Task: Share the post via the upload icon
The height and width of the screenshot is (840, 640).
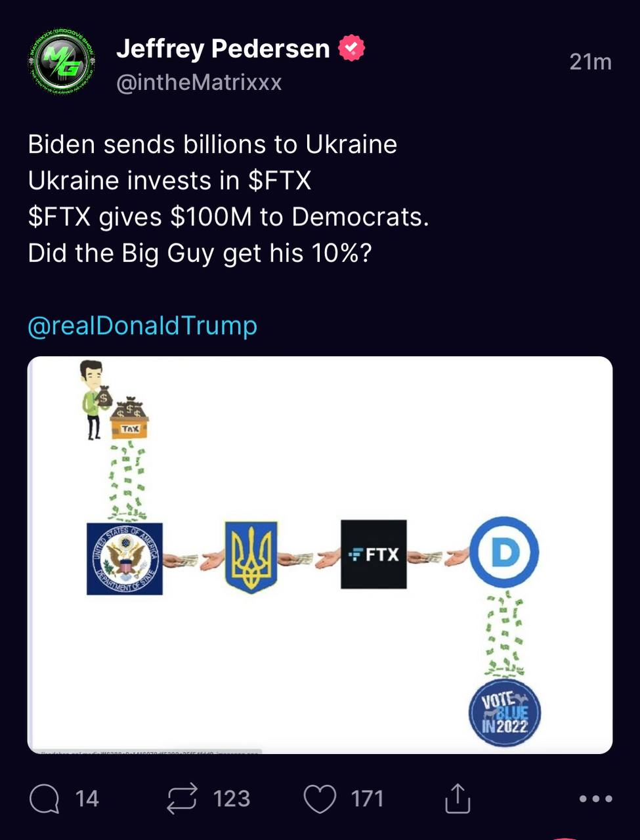Action: (458, 799)
